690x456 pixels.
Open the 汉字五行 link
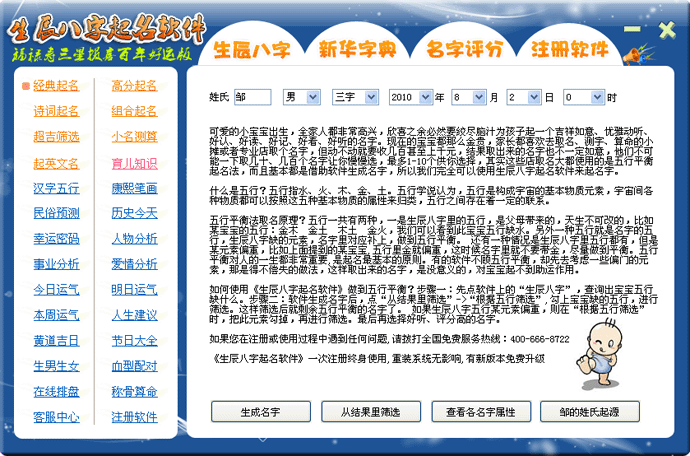[x=56, y=188]
